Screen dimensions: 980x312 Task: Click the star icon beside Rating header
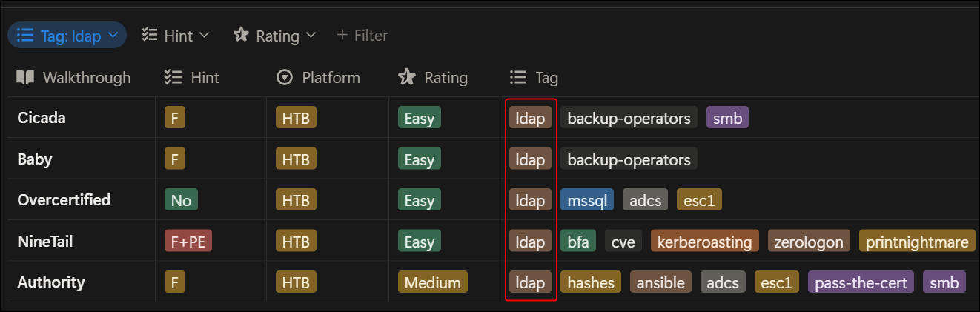click(x=406, y=77)
